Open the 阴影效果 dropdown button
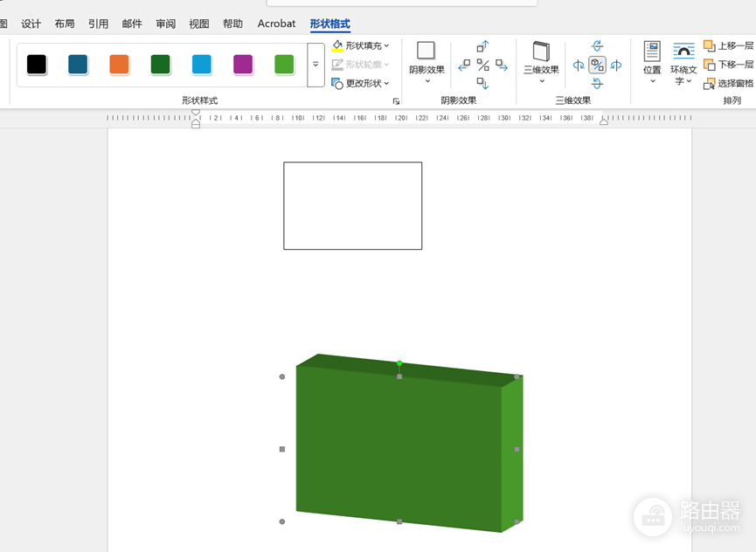 (x=427, y=63)
